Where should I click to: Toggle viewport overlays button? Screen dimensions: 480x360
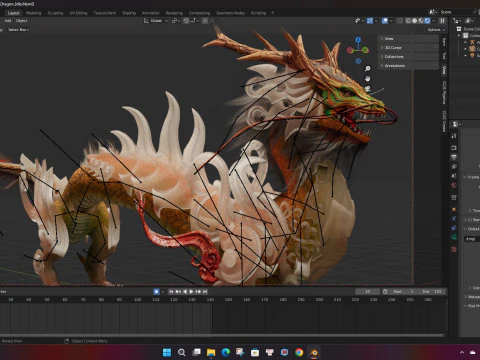coord(385,21)
